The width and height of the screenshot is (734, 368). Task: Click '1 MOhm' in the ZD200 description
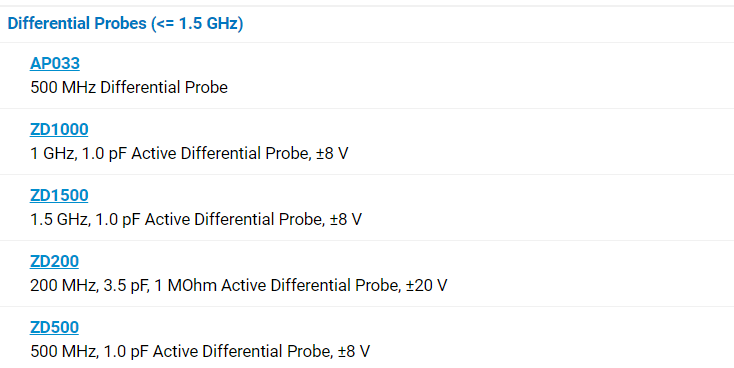185,286
